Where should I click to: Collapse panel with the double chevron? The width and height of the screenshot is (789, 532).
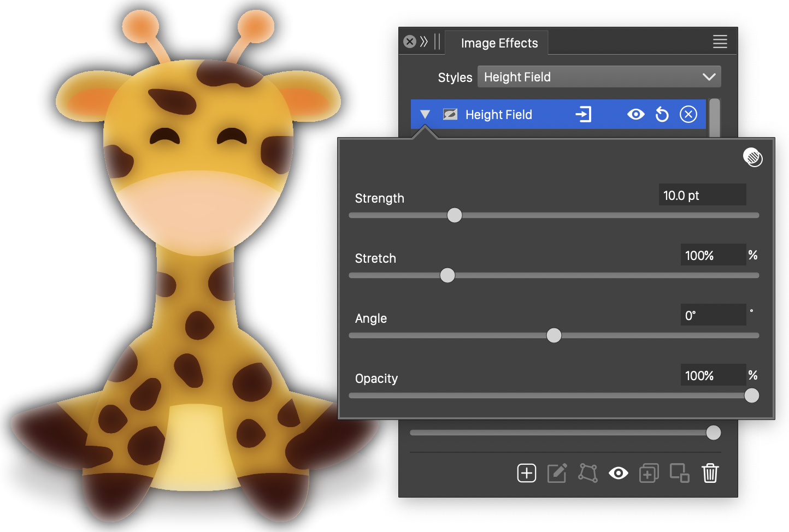(x=423, y=42)
